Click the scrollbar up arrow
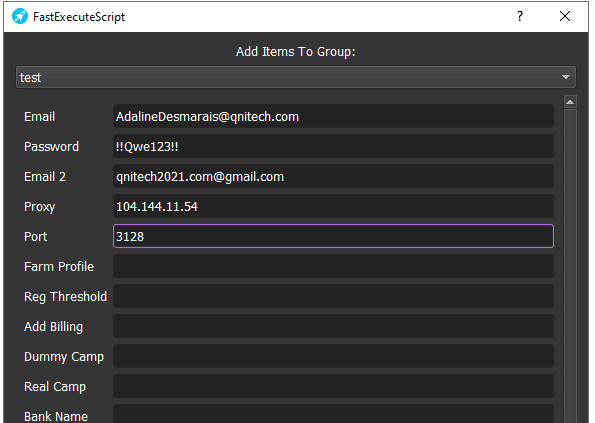Image resolution: width=595 pixels, height=423 pixels. [x=570, y=102]
